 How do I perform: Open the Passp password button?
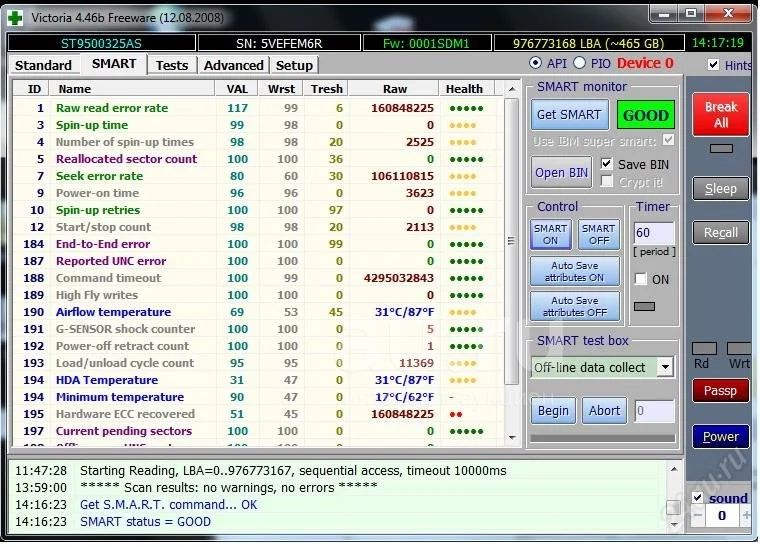coord(720,391)
